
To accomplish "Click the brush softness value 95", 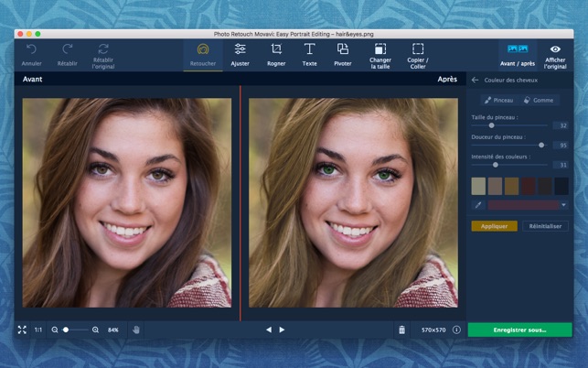I will (561, 145).
